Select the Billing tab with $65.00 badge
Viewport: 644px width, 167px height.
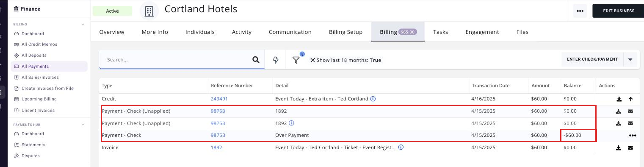point(398,32)
